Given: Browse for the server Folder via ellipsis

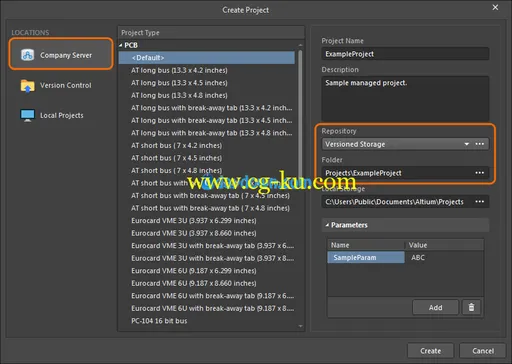Looking at the screenshot, I should click(x=480, y=173).
